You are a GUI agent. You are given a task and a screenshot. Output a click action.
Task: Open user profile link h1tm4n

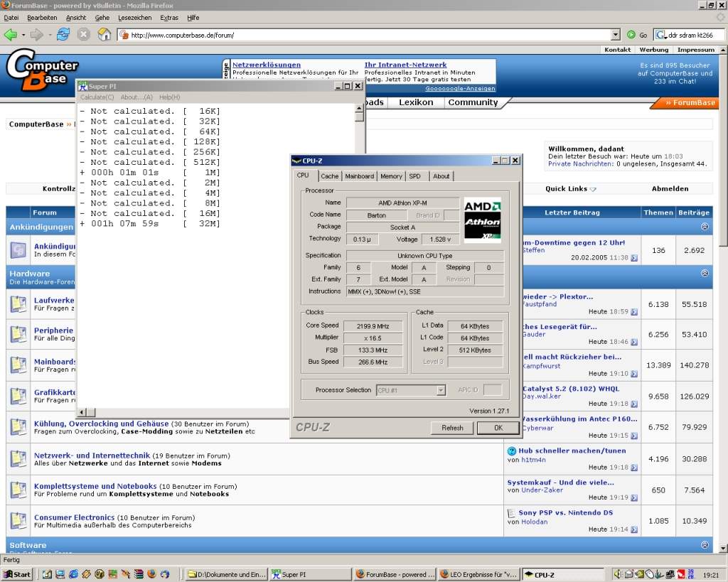(x=533, y=460)
